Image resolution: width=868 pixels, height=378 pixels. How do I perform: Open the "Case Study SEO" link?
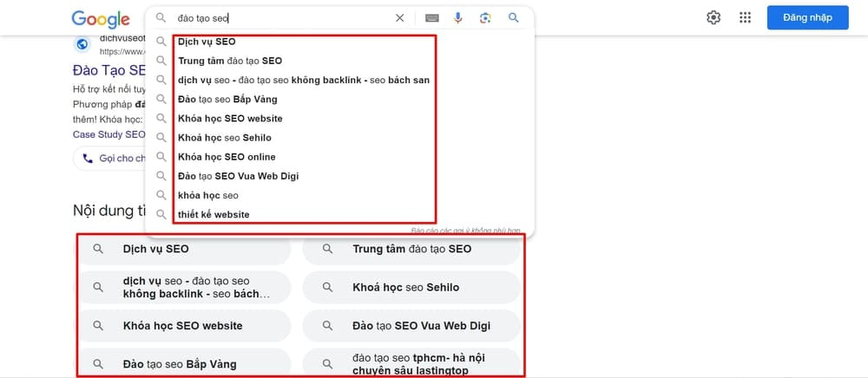pyautogui.click(x=108, y=134)
